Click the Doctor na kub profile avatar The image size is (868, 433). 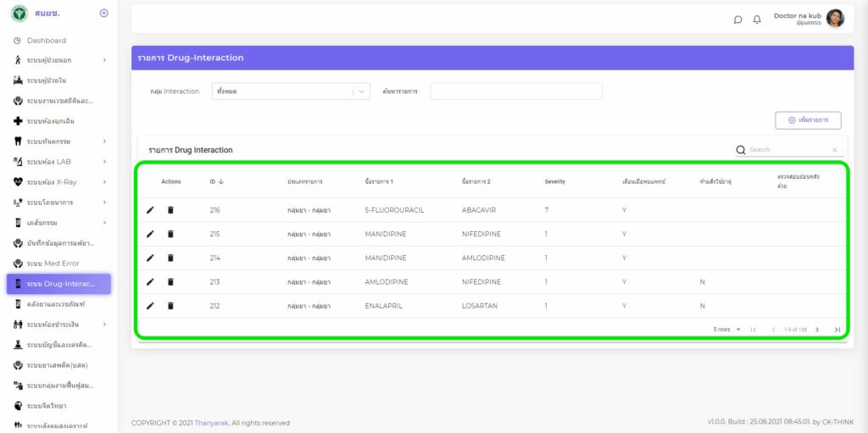click(835, 19)
